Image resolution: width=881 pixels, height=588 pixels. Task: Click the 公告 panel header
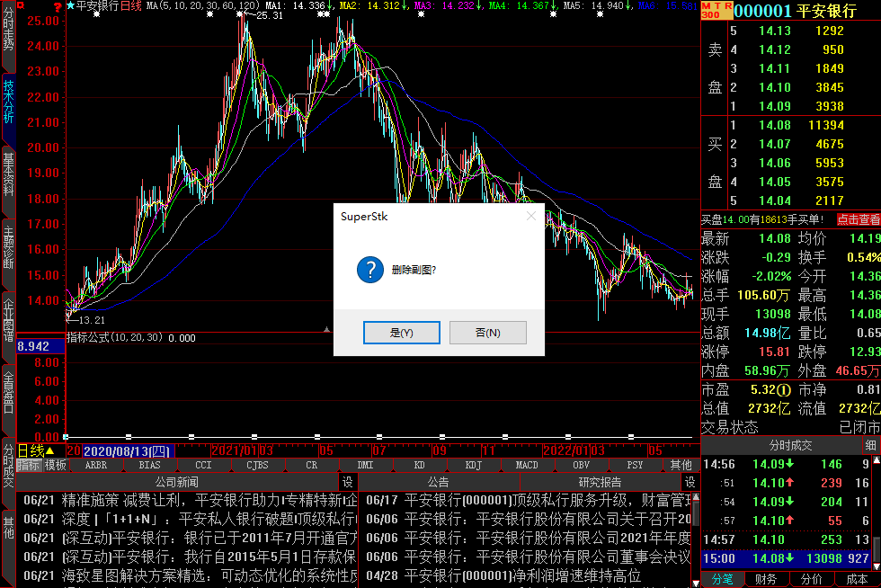(x=439, y=482)
